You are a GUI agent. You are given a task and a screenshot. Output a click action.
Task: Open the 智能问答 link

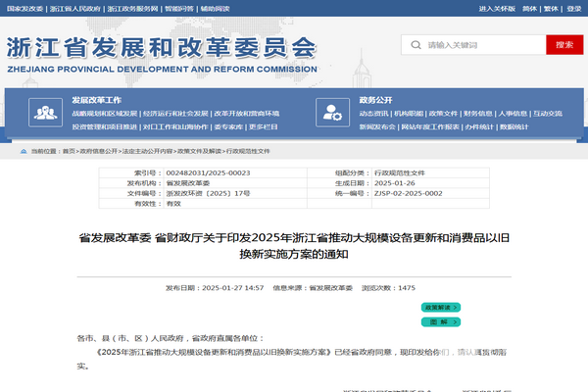tap(177, 8)
